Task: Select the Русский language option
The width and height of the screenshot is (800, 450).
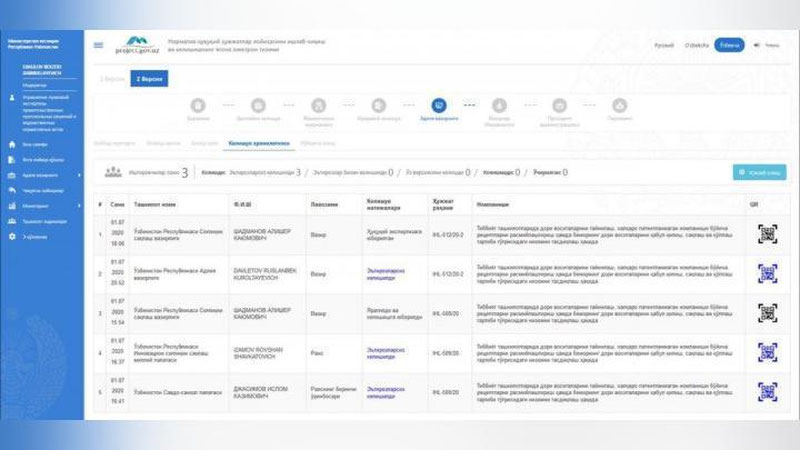Action: (664, 45)
